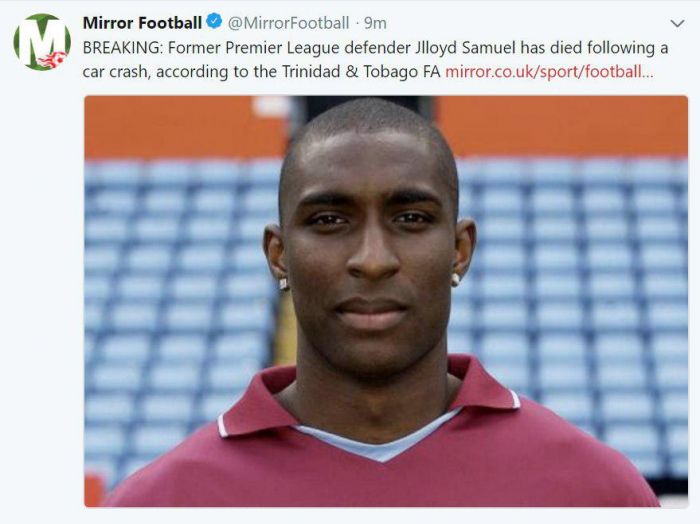Expand the tweet options caret menu

[x=677, y=23]
